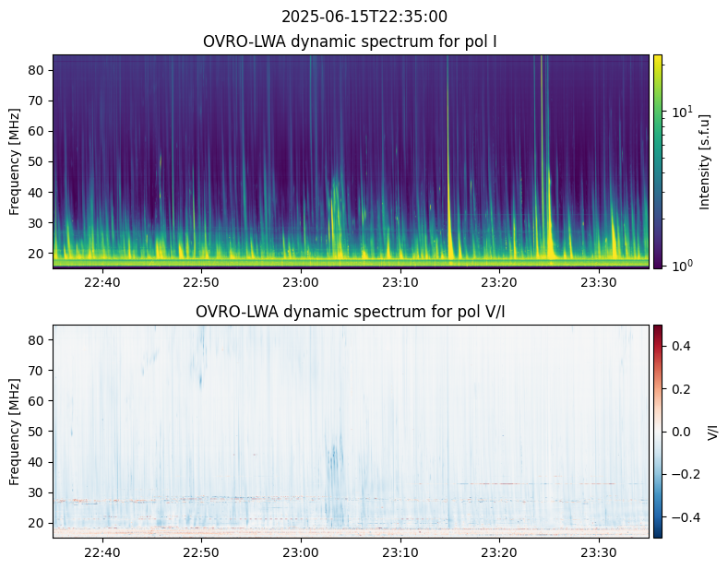Click the 80 MHz tick on top panel
Viewport: 728px width, 569px height.
pyautogui.click(x=37, y=70)
